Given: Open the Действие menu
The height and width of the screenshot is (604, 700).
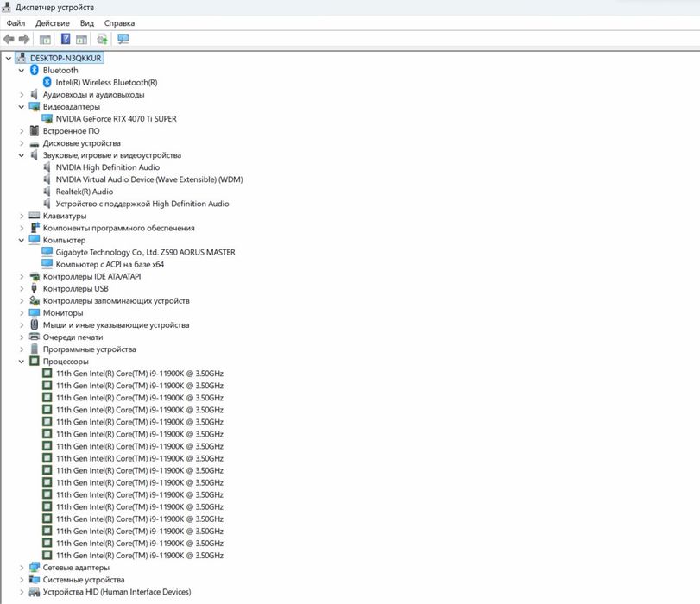Looking at the screenshot, I should point(53,22).
